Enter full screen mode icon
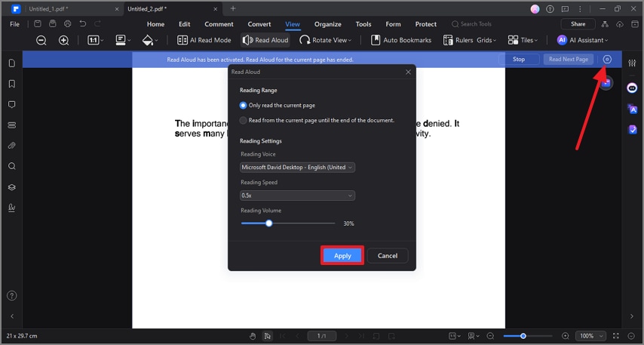The height and width of the screenshot is (345, 644). pos(616,336)
